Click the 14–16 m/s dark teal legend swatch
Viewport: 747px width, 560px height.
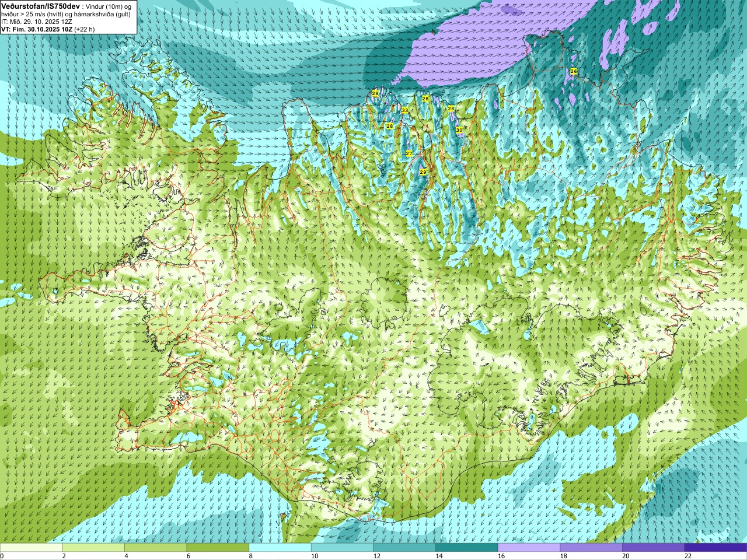coord(467,548)
